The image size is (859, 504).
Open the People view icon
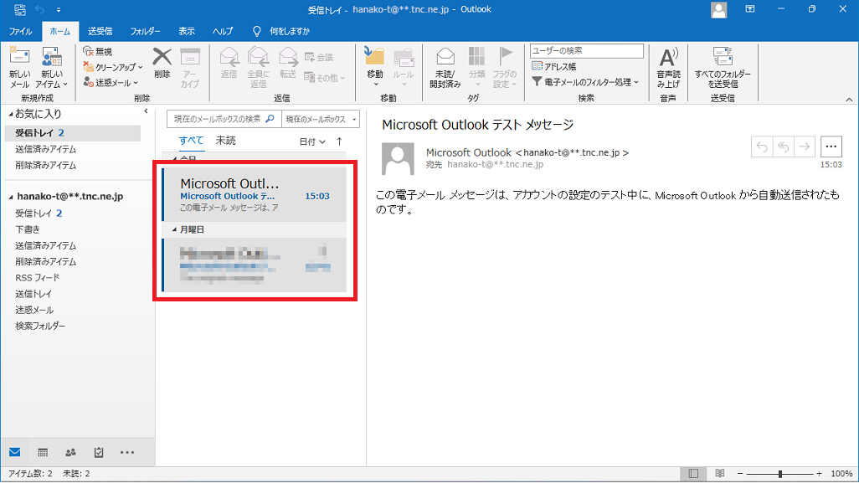point(70,452)
